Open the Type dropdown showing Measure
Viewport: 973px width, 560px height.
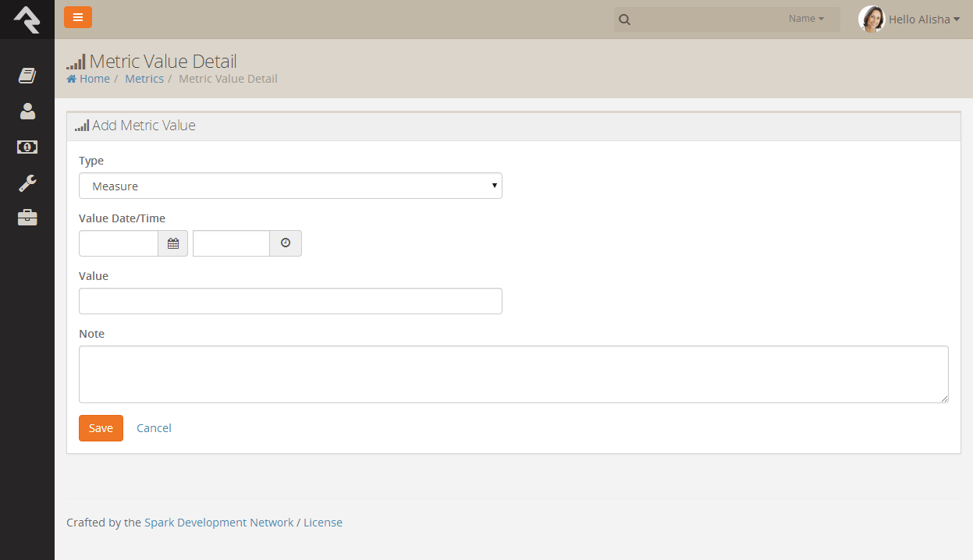click(x=290, y=186)
